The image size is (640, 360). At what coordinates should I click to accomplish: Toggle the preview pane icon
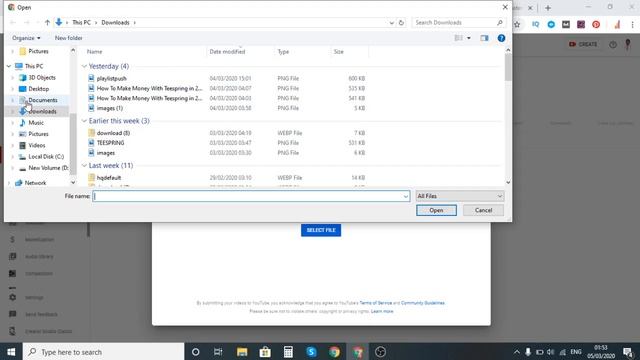point(484,38)
